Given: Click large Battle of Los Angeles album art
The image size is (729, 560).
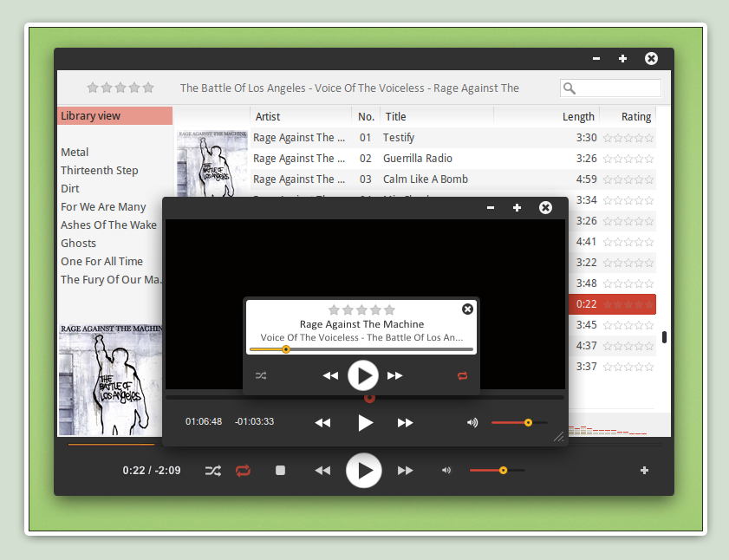Looking at the screenshot, I should (110, 380).
